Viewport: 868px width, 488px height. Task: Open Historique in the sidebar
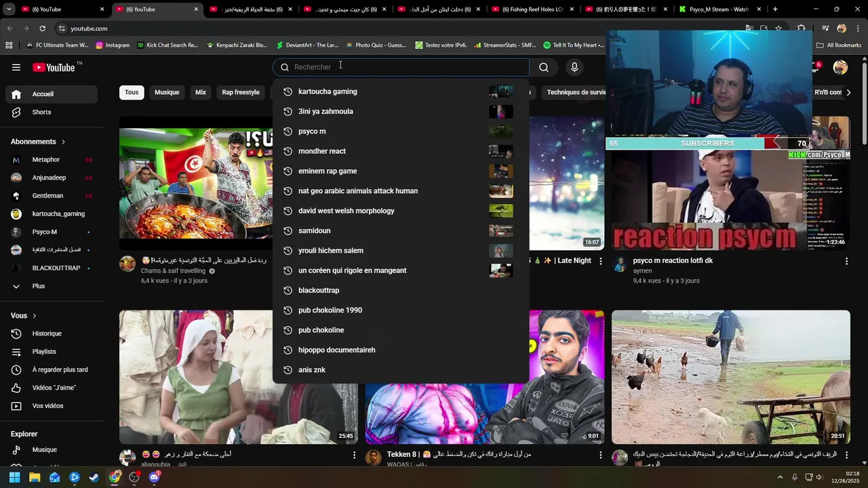(52, 333)
